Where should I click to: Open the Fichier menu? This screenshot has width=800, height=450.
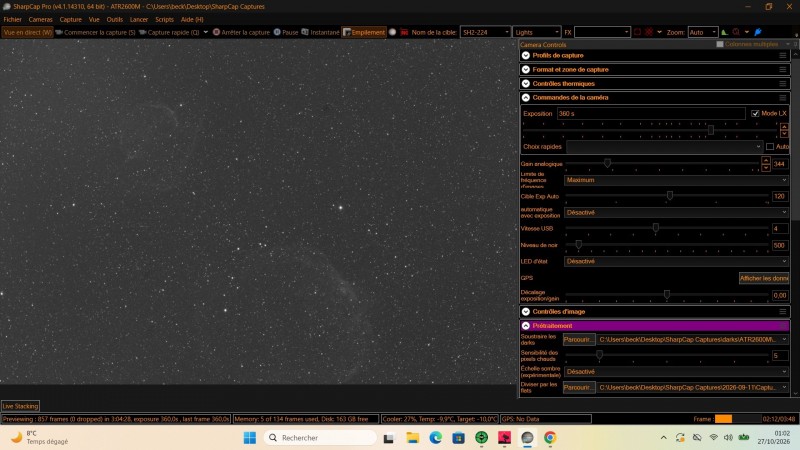coord(12,19)
